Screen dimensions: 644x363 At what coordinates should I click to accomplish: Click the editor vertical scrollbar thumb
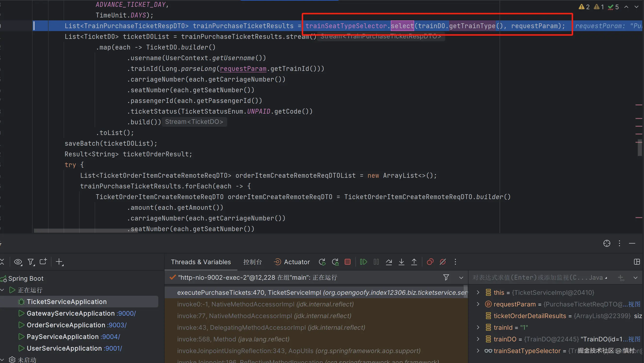tap(639, 147)
